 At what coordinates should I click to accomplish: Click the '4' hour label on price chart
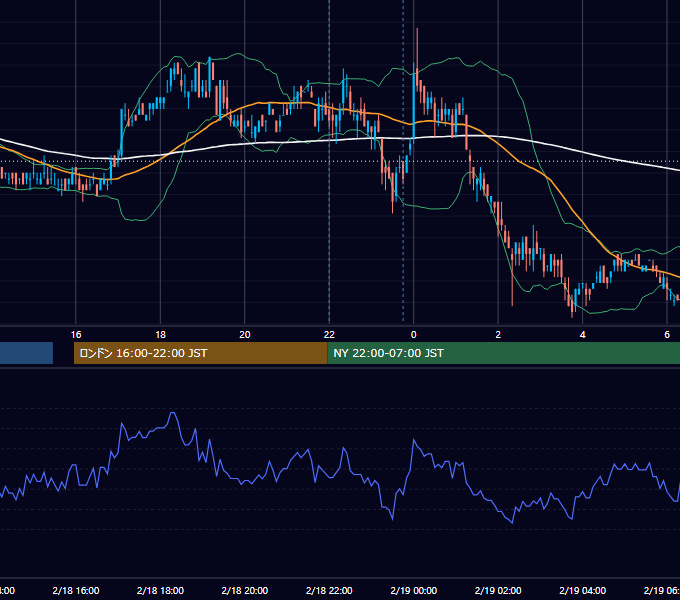582,334
